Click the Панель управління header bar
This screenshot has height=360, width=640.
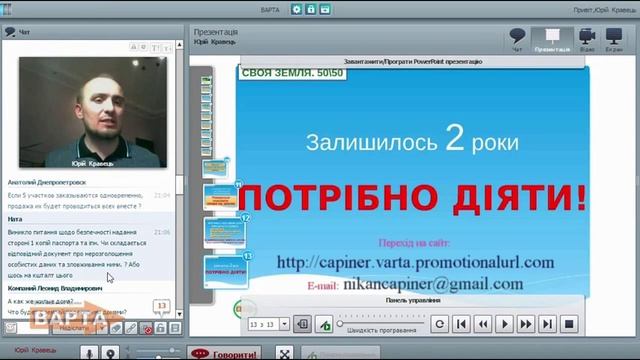(x=413, y=300)
